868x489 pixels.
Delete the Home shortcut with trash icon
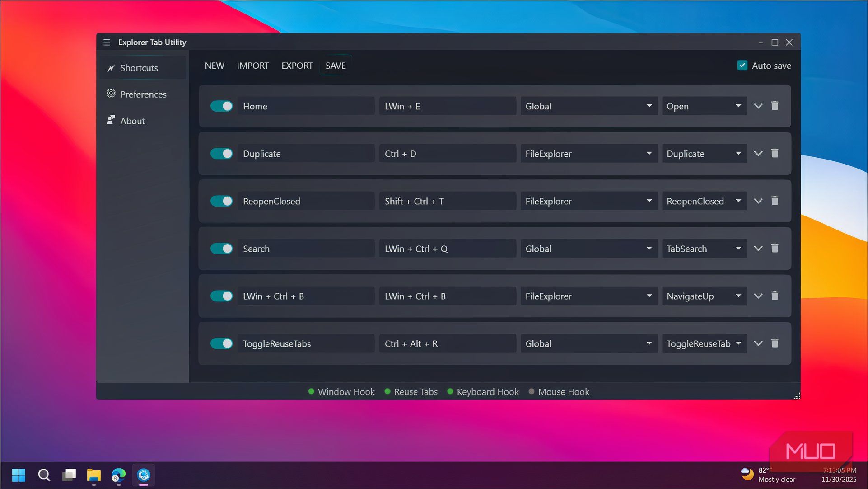point(775,106)
